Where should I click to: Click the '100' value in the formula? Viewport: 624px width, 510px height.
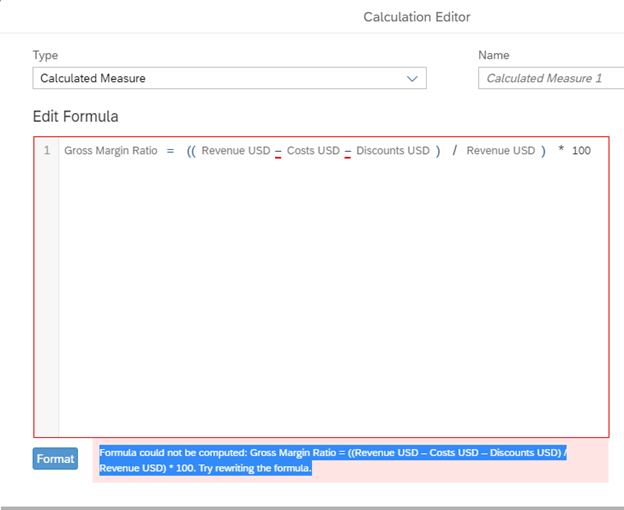581,151
